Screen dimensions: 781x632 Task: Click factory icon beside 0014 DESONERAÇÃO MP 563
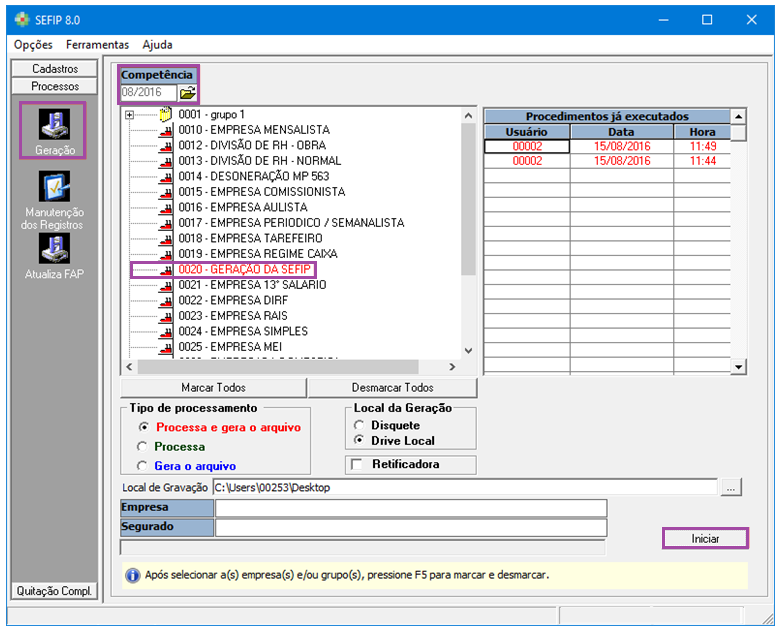pos(166,177)
